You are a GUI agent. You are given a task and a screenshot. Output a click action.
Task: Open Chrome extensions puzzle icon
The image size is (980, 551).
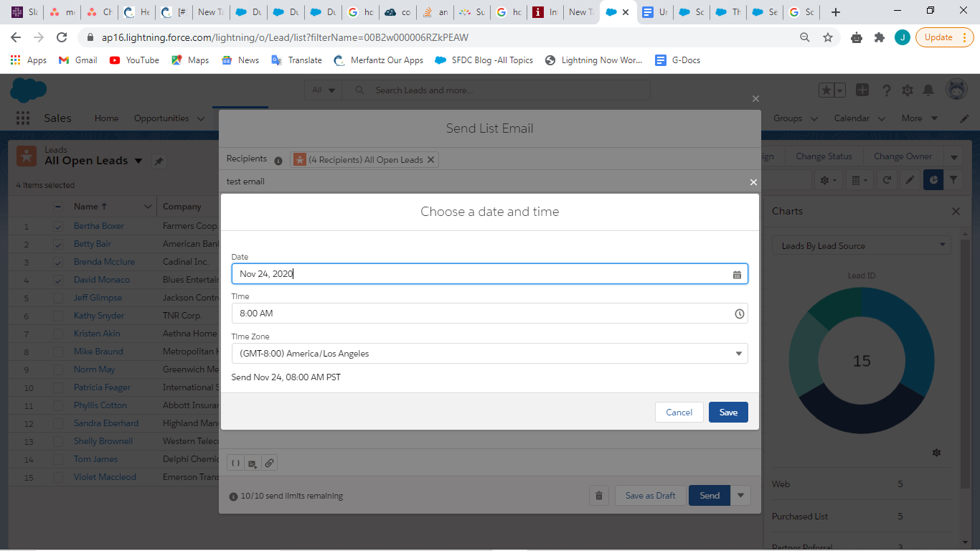[880, 37]
